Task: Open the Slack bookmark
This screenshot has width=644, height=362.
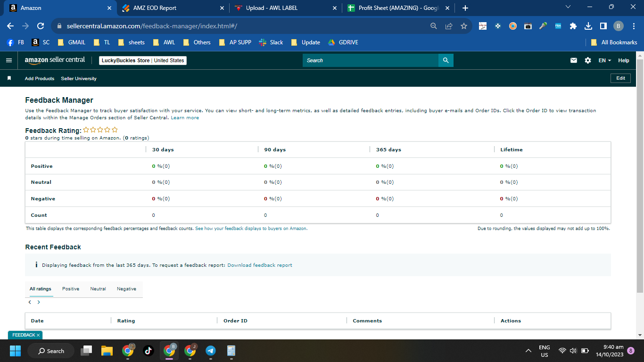Action: pyautogui.click(x=271, y=42)
